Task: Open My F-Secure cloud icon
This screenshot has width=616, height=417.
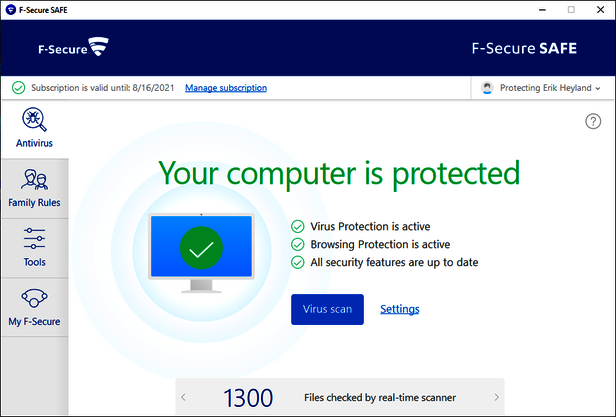Action: [x=34, y=299]
